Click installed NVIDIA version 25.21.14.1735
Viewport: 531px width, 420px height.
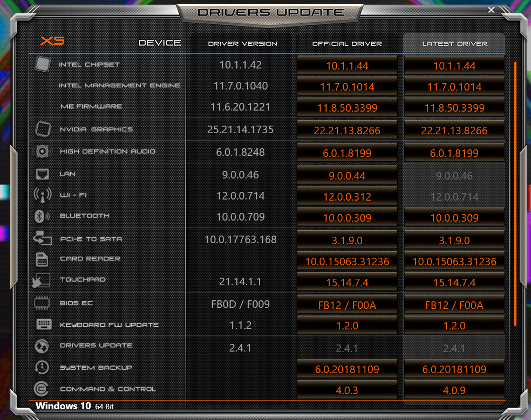pos(240,129)
